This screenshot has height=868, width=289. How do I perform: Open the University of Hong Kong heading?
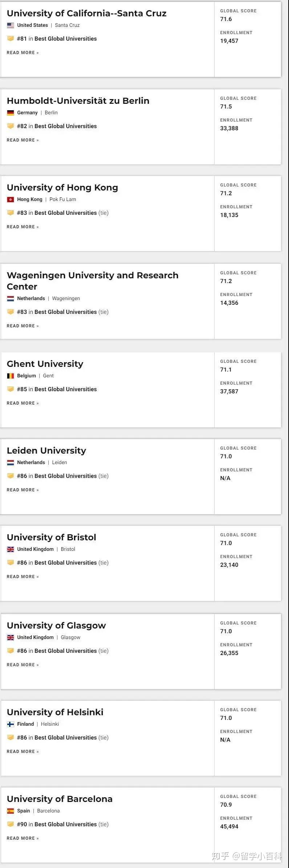(x=62, y=188)
